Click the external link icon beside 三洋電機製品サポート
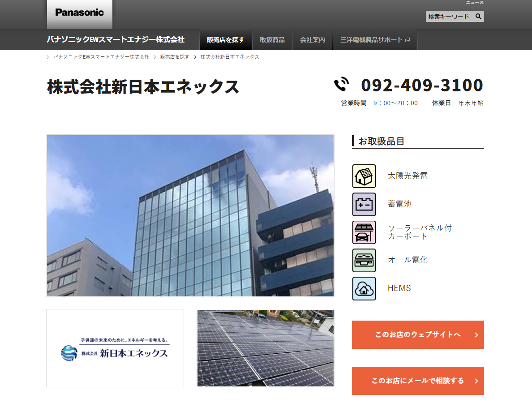532x403 pixels. click(x=408, y=40)
